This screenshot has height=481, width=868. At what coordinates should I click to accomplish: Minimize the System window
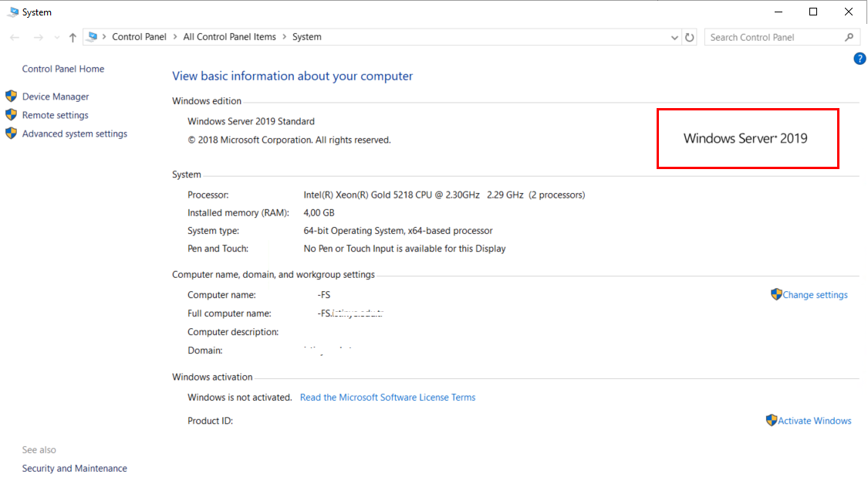778,12
